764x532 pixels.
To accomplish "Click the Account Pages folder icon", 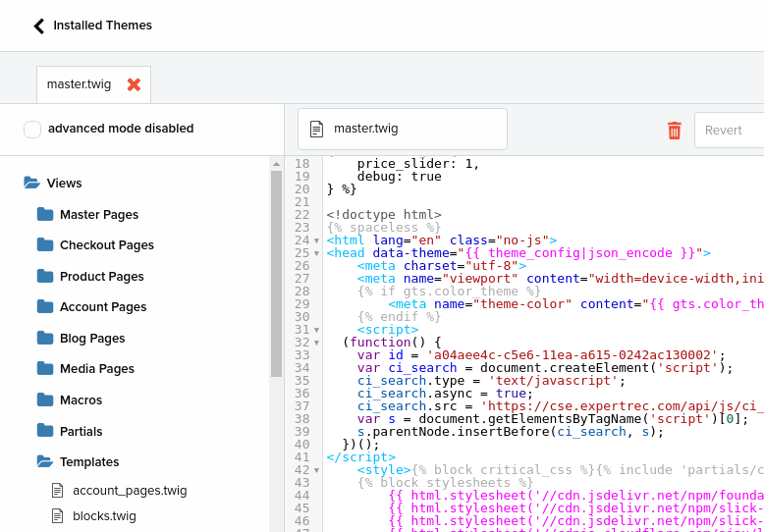I will tap(45, 306).
